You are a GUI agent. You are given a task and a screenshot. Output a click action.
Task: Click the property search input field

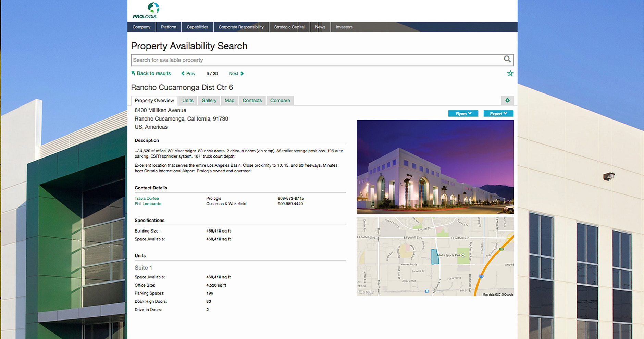(315, 60)
